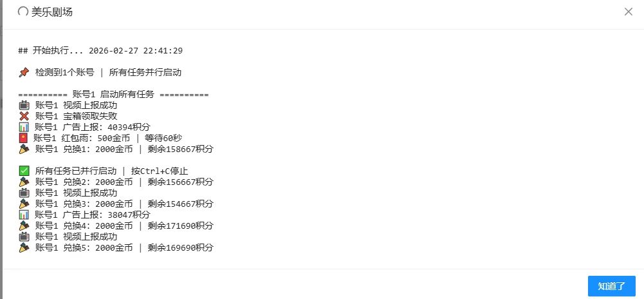This screenshot has width=644, height=299.
Task: Click the 剩余158667积分 text
Action: pos(180,149)
